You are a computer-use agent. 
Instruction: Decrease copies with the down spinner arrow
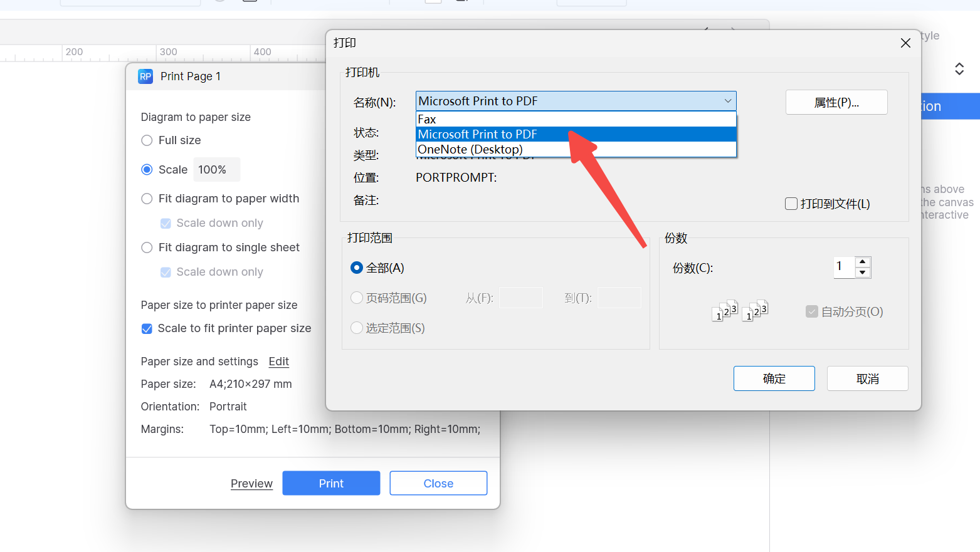pos(863,273)
